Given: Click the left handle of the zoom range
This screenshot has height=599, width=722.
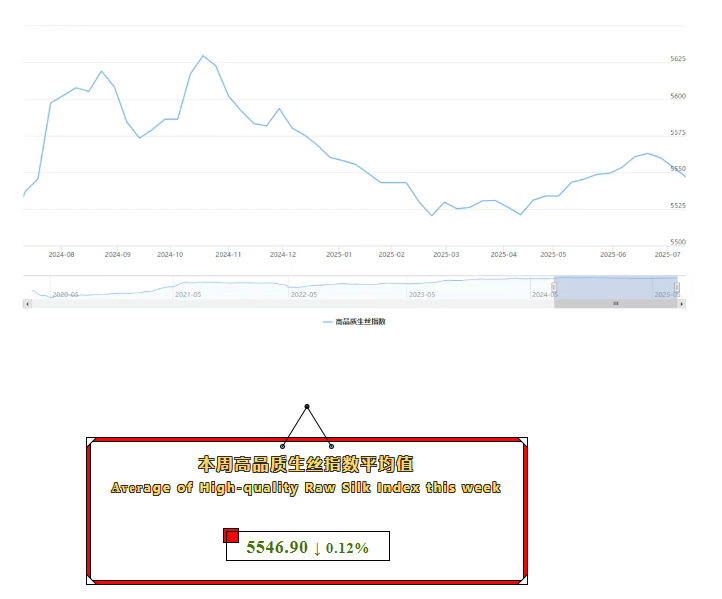Looking at the screenshot, I should click(x=554, y=287).
